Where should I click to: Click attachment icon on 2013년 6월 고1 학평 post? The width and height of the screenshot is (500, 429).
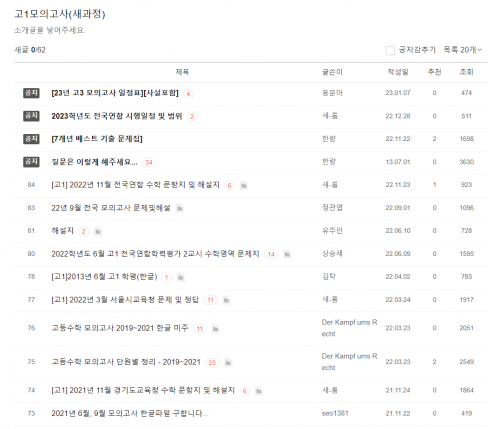(x=181, y=277)
